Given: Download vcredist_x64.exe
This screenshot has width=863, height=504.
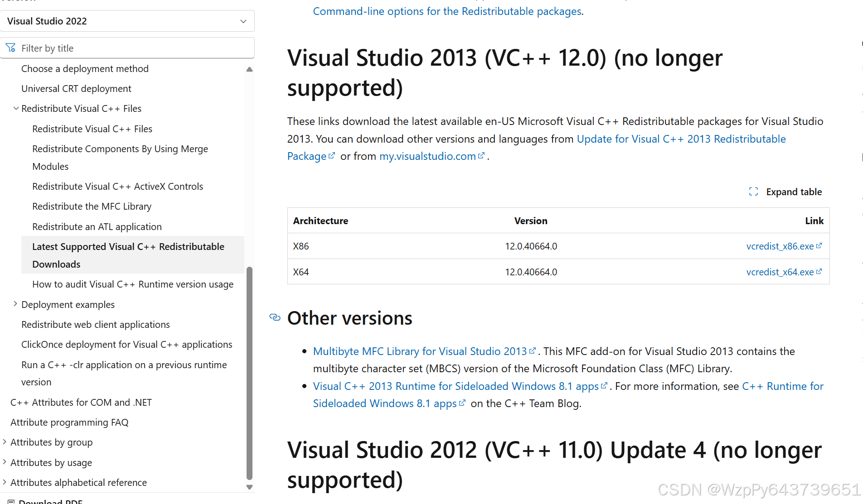Looking at the screenshot, I should (784, 272).
